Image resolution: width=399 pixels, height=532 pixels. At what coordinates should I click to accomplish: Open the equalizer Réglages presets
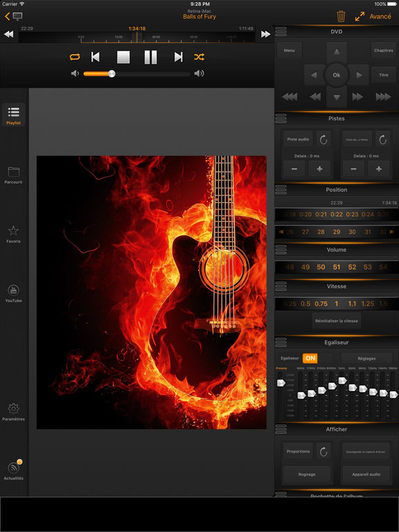pyautogui.click(x=366, y=358)
